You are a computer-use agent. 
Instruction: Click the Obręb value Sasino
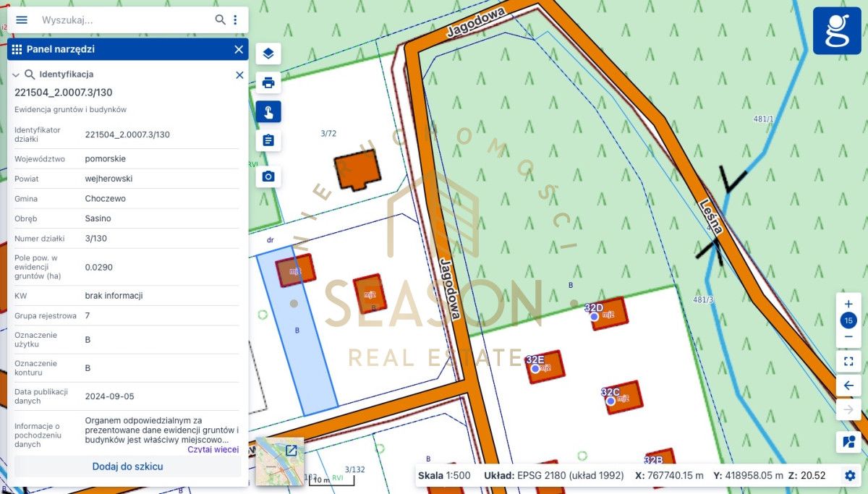(98, 218)
